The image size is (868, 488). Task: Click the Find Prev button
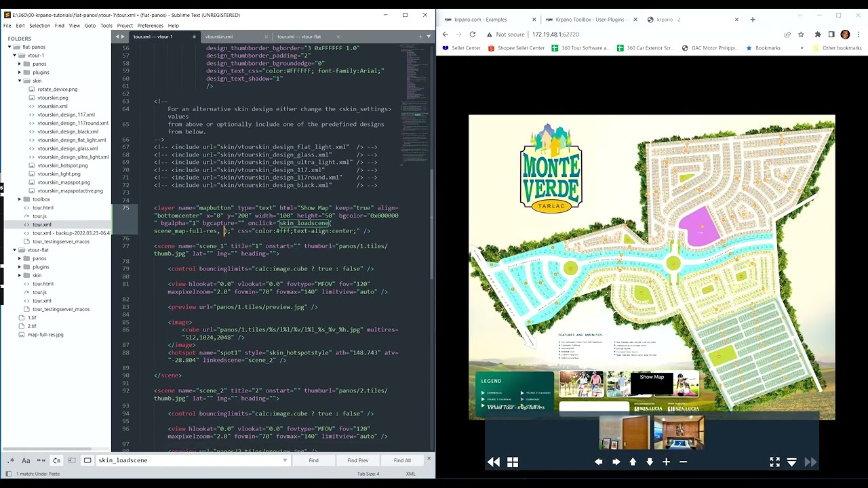coord(358,460)
